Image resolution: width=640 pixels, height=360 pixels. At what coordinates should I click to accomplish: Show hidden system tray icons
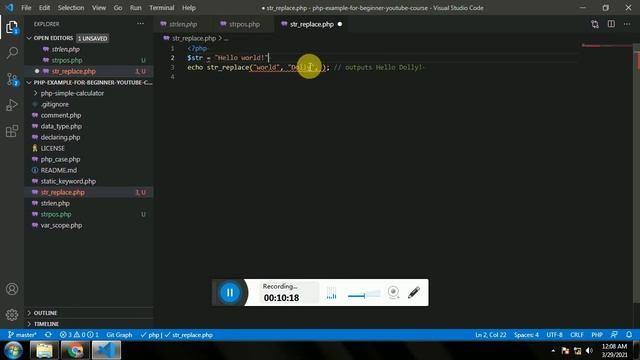(553, 351)
